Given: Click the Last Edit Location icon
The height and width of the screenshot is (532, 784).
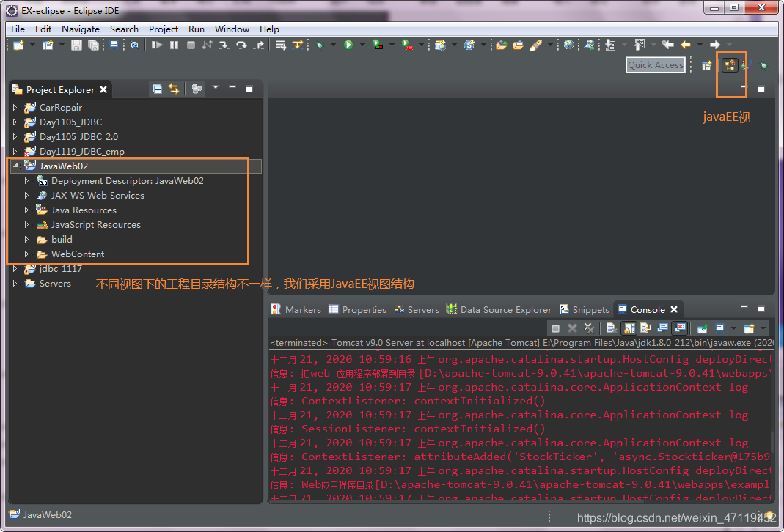Looking at the screenshot, I should [668, 45].
